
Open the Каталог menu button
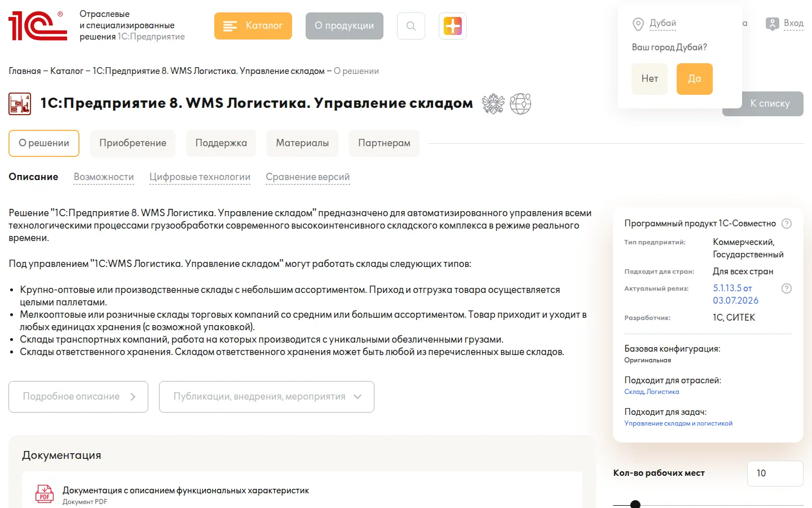253,26
